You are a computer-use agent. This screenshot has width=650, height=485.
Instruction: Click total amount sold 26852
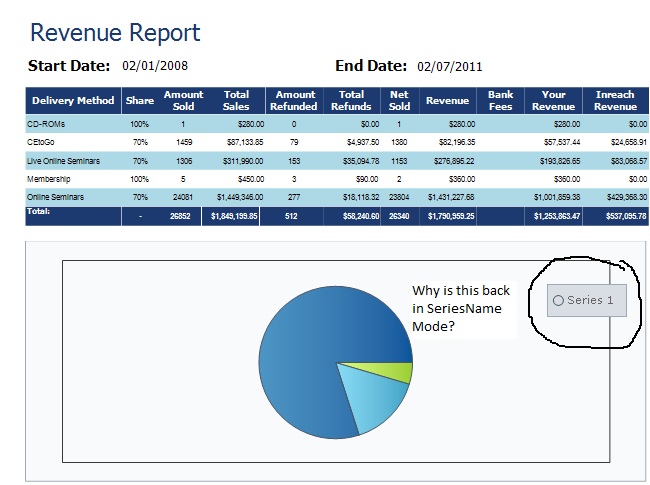180,216
